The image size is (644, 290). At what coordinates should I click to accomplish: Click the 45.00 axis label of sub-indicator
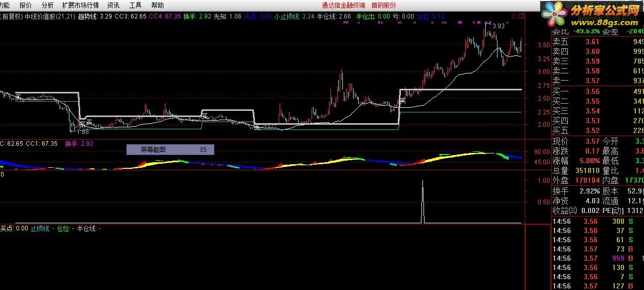pos(542,162)
